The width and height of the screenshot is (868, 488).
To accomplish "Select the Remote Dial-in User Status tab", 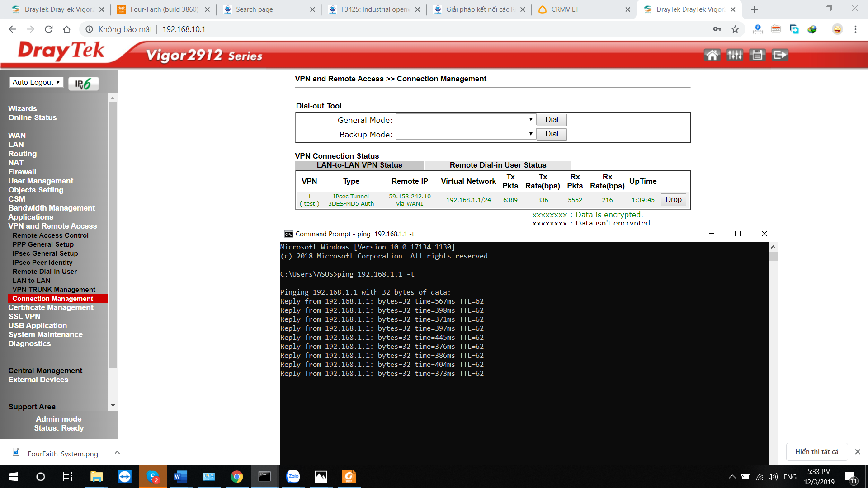I will pyautogui.click(x=498, y=165).
